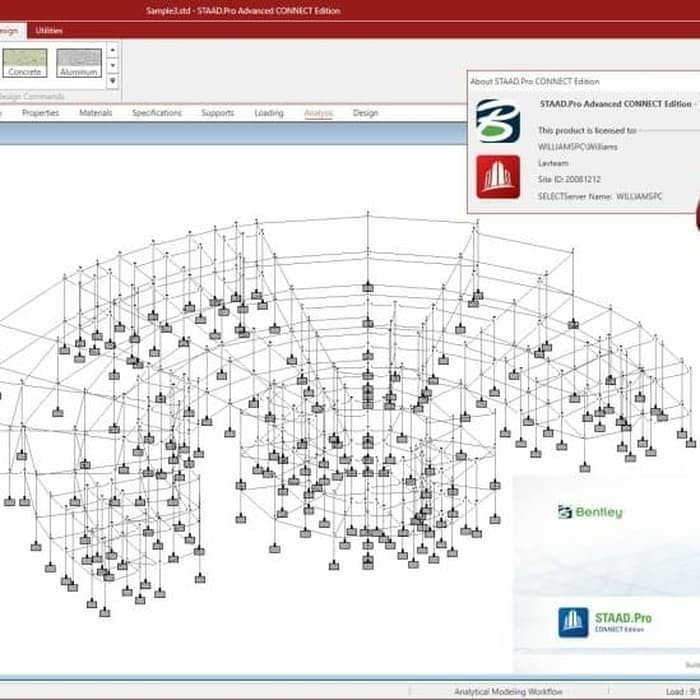
Task: Click the green Bentley logo on splash
Action: click(590, 512)
